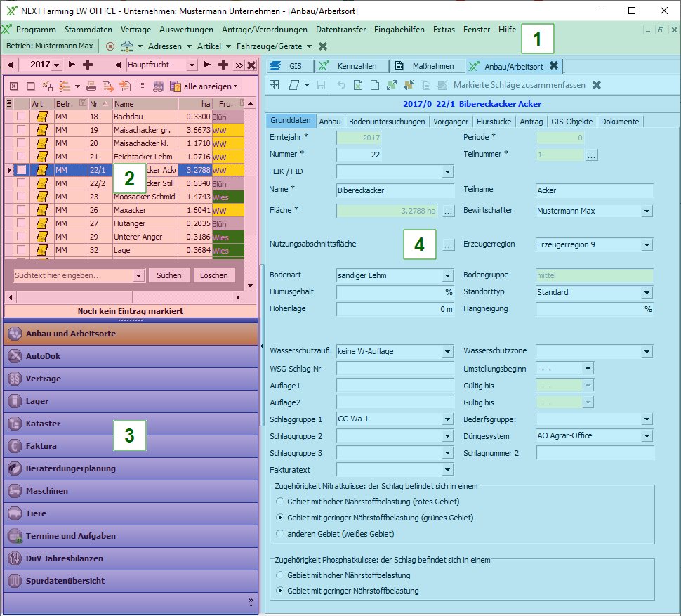This screenshot has height=616, width=681.
Task: Open the Bodenart dropdown showing sandiger Lehm
Action: coord(447,276)
